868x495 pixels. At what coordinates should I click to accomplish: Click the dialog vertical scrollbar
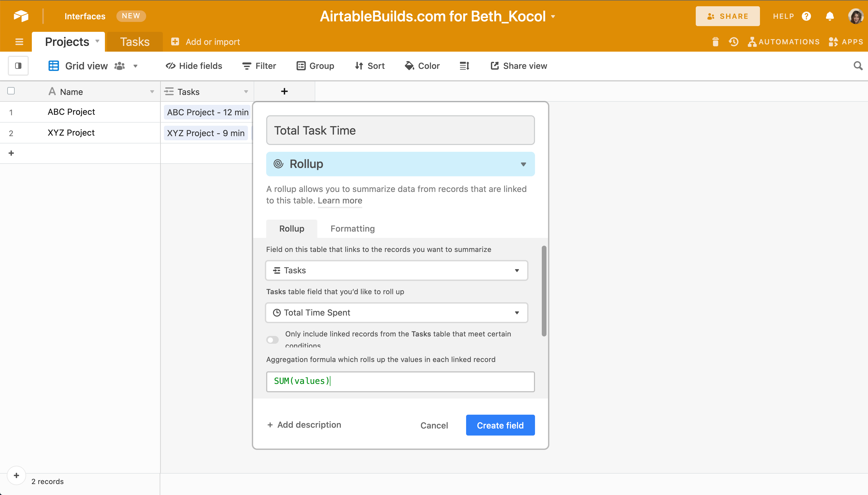point(544,291)
